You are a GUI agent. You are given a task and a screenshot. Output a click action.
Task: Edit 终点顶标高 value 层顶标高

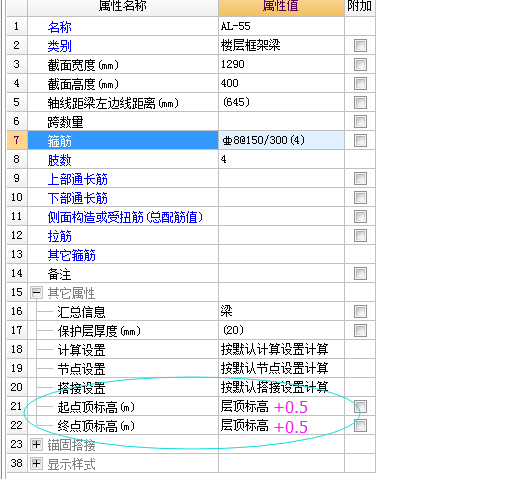pos(281,425)
